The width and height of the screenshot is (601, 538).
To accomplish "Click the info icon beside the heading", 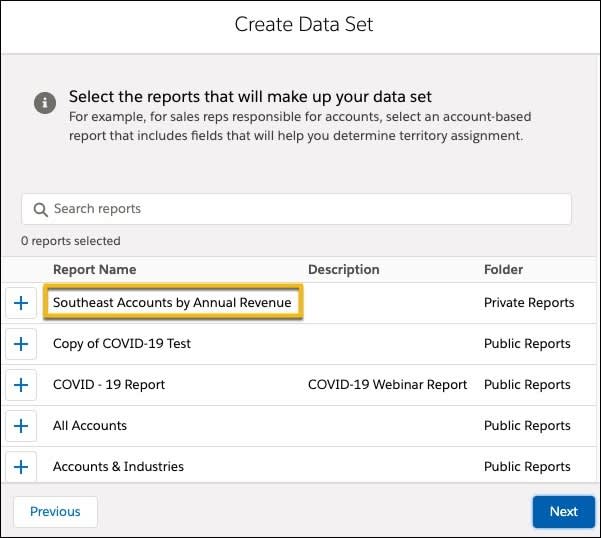I will coord(45,103).
